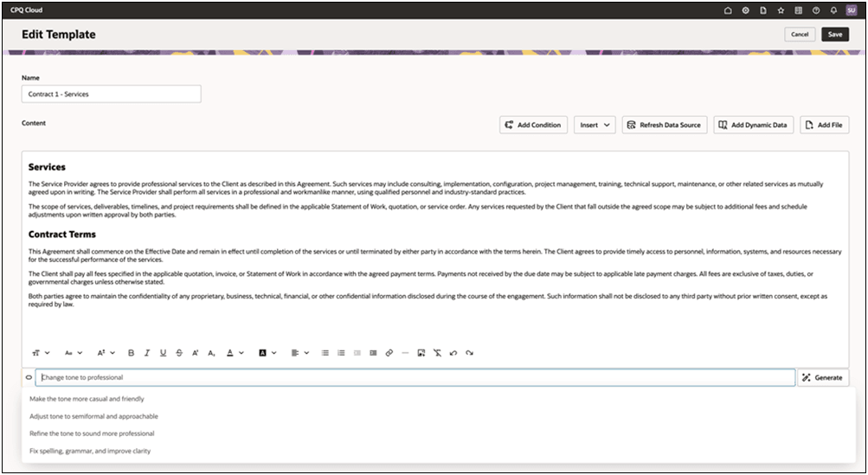Click Add File button
This screenshot has height=475, width=868.
tap(824, 125)
